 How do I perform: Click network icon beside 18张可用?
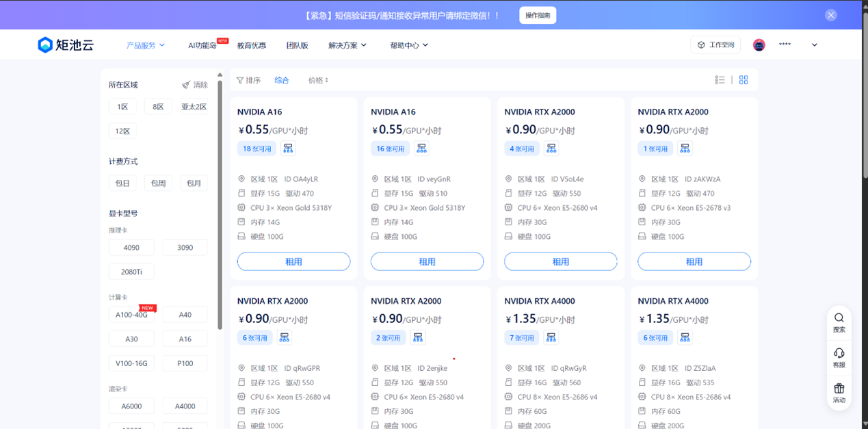(x=288, y=148)
